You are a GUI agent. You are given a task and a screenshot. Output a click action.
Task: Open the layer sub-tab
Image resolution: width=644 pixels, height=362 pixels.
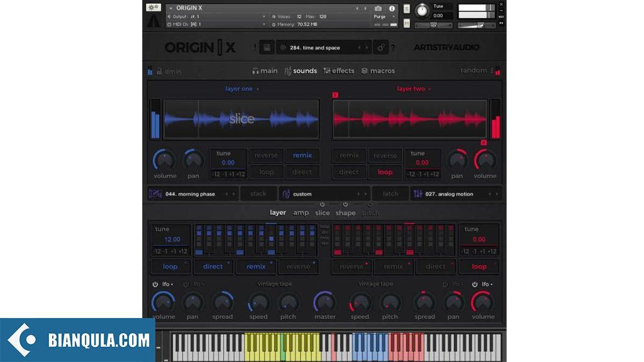[x=277, y=212]
